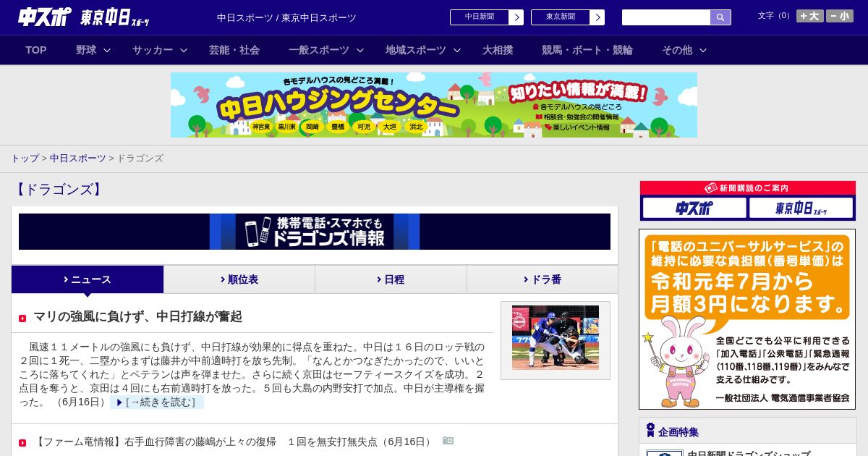The height and width of the screenshot is (456, 868).
Task: Click the baseball game photo thumbnail
Action: coord(556,337)
